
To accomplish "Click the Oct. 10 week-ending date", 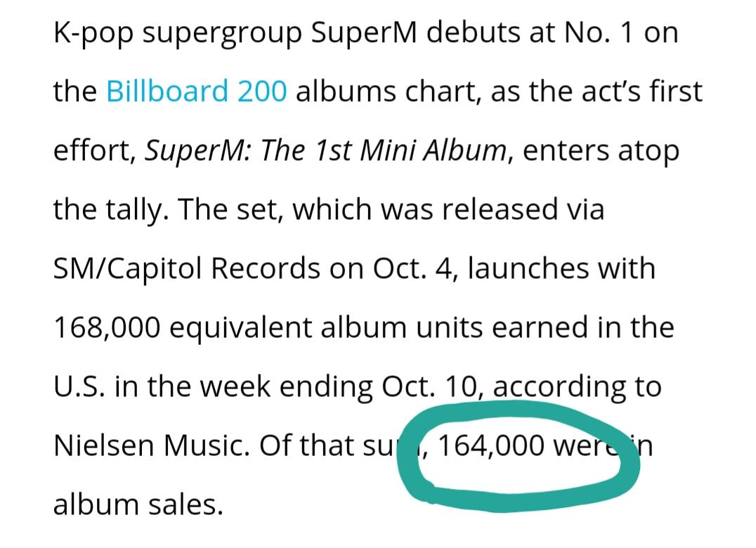I will [x=426, y=387].
